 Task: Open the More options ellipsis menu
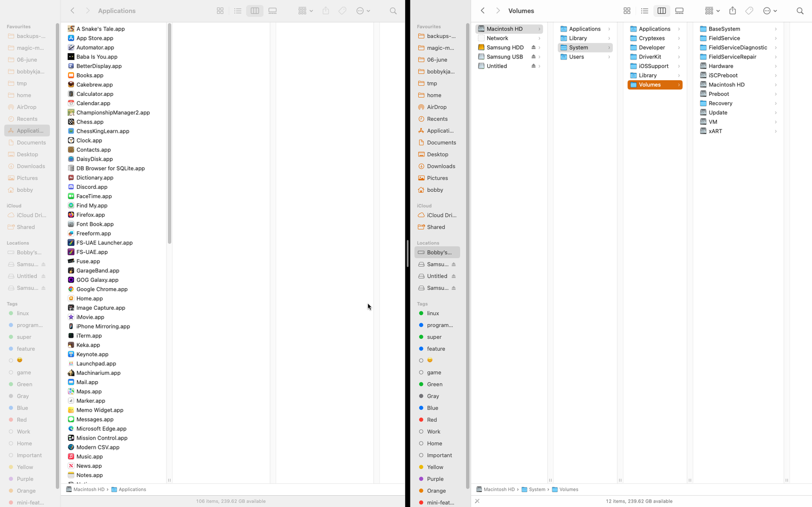coord(363,10)
